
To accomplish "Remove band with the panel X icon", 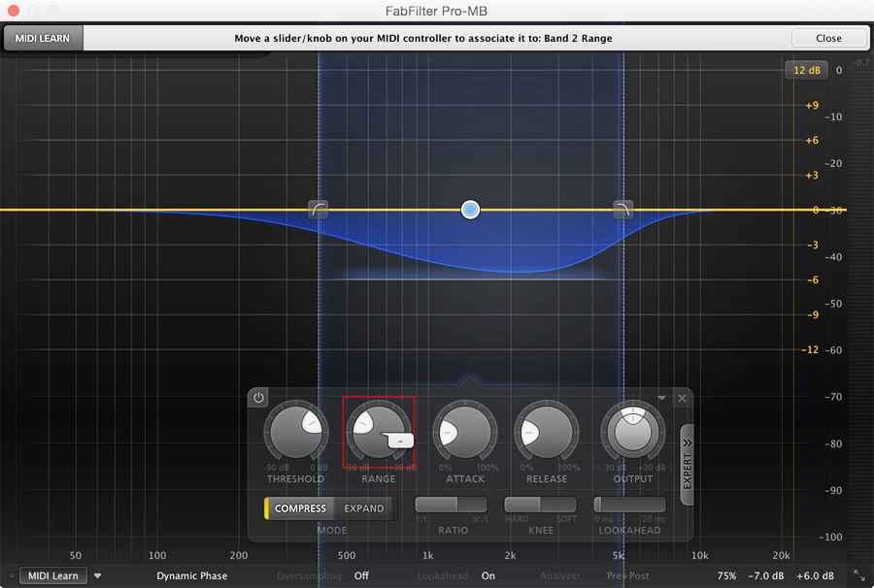I will (682, 398).
